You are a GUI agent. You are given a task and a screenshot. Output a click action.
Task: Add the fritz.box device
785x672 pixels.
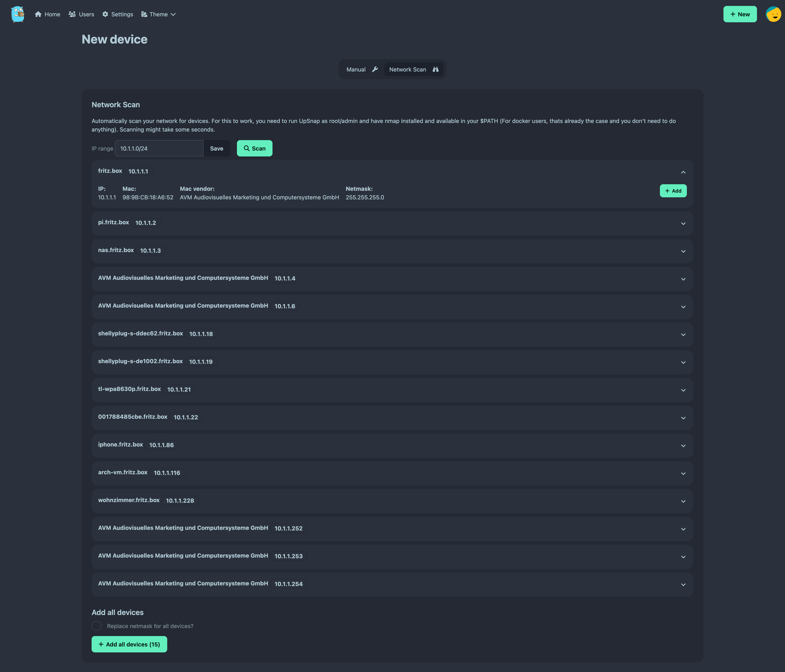(x=673, y=191)
